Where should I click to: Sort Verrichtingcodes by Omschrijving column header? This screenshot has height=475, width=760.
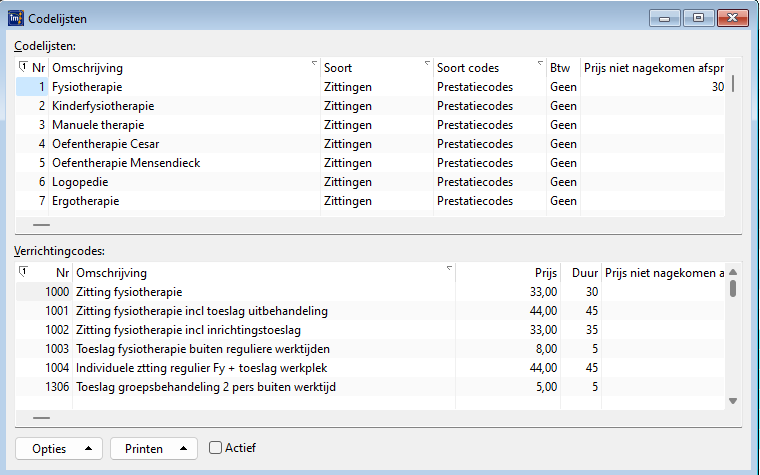[264, 273]
